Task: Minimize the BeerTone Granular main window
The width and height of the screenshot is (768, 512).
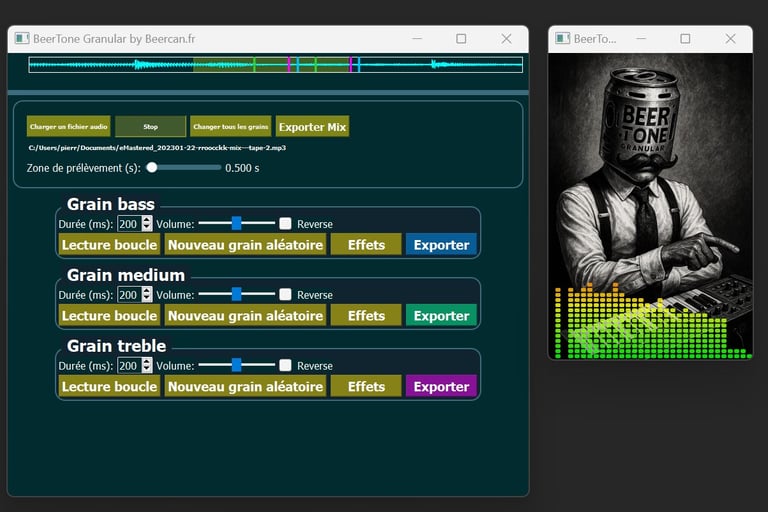Action: 417,39
